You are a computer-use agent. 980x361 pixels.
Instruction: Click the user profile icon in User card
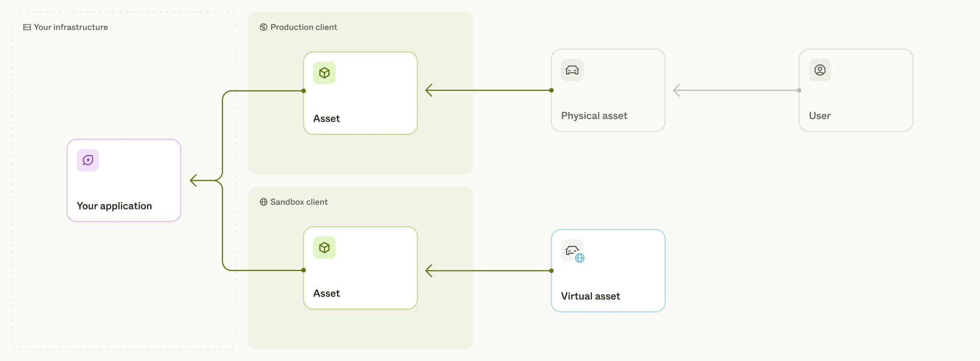820,70
